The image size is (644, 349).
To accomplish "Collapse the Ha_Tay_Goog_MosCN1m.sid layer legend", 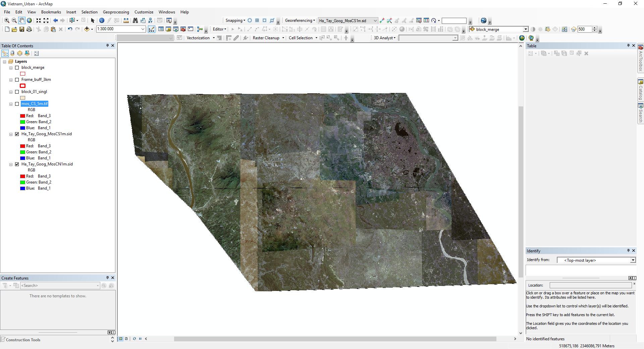I will point(11,164).
